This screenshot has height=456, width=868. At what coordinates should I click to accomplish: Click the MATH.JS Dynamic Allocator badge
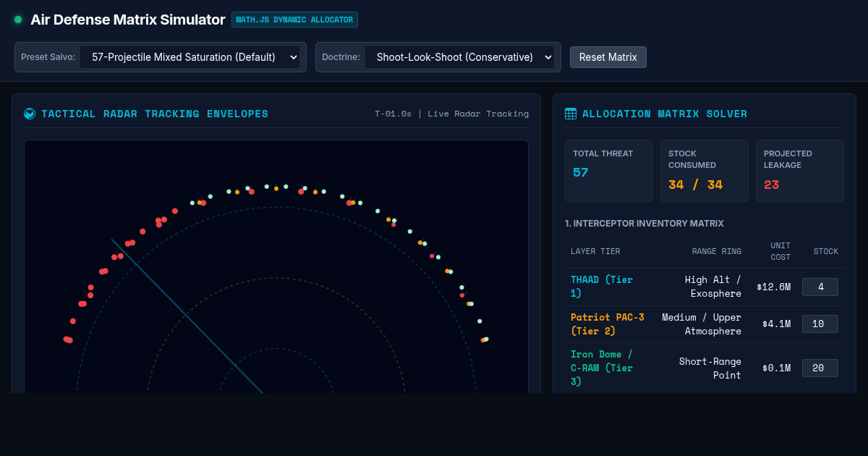coord(294,20)
